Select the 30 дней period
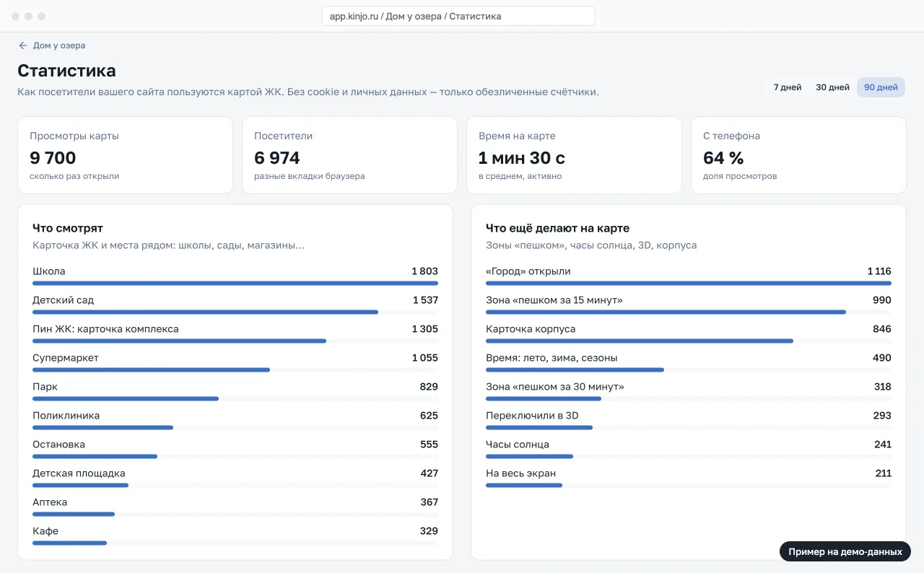Viewport: 924px width, 573px height. tap(832, 87)
